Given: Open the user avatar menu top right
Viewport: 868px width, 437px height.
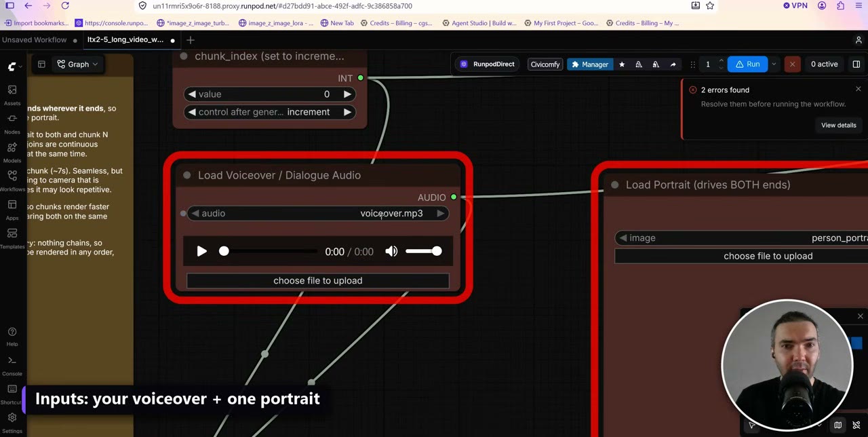Looking at the screenshot, I should 859,40.
